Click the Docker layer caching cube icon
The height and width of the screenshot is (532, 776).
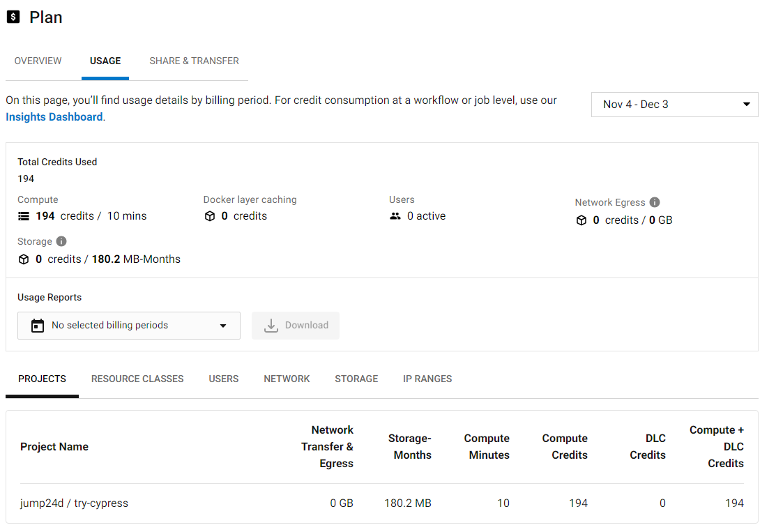[x=210, y=216]
